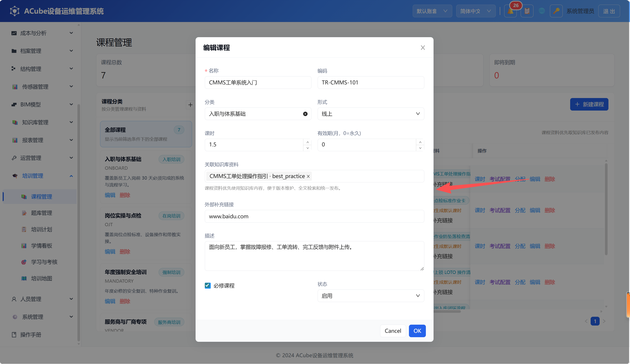The width and height of the screenshot is (630, 364).
Task: Decrease the 课时 value with down arrow
Action: 308,148
